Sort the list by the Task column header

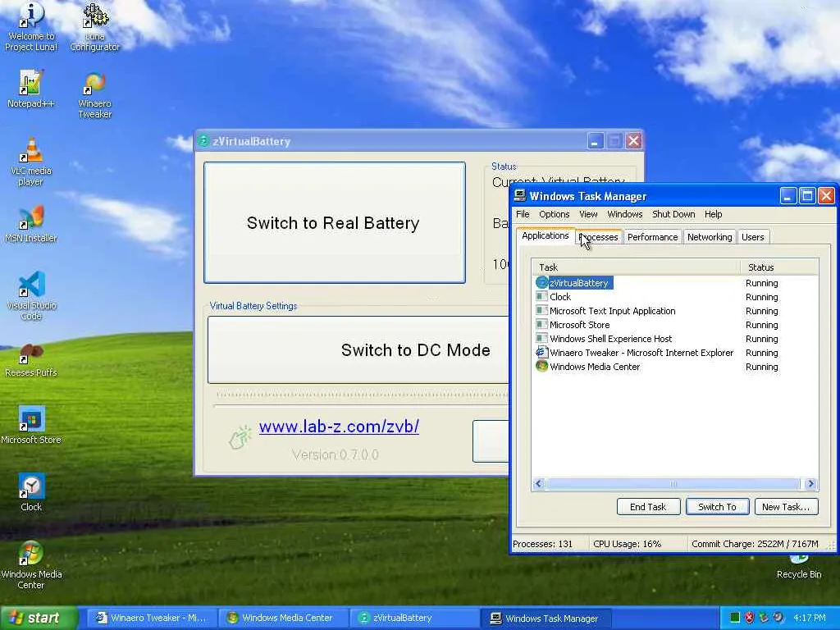point(636,267)
